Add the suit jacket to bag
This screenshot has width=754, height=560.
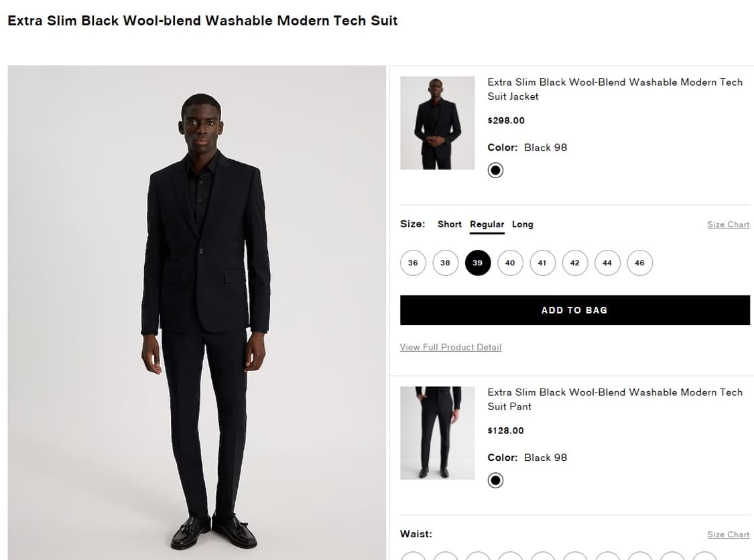pyautogui.click(x=574, y=310)
